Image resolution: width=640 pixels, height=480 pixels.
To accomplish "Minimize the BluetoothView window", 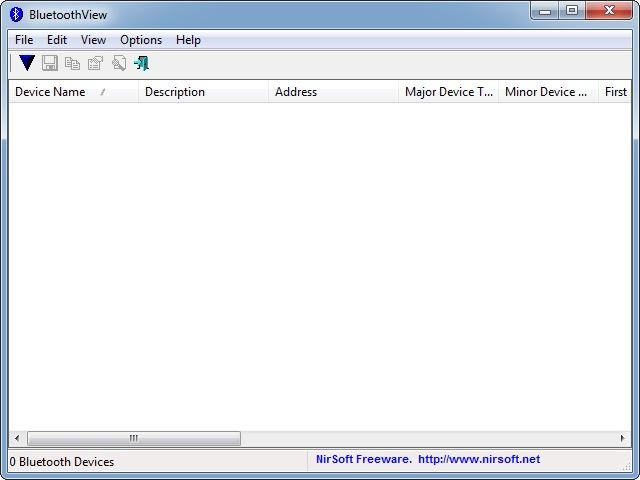I will (x=545, y=11).
